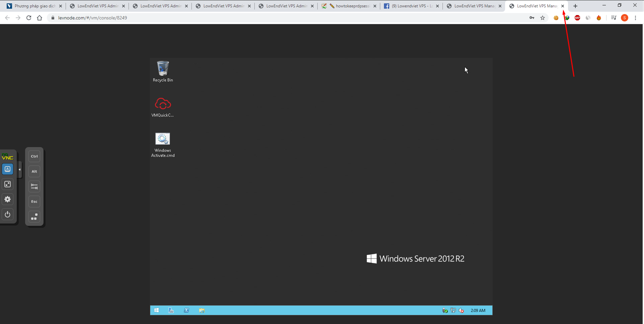Collapse the noVNC control bar handle
The image size is (644, 324).
[x=20, y=170]
